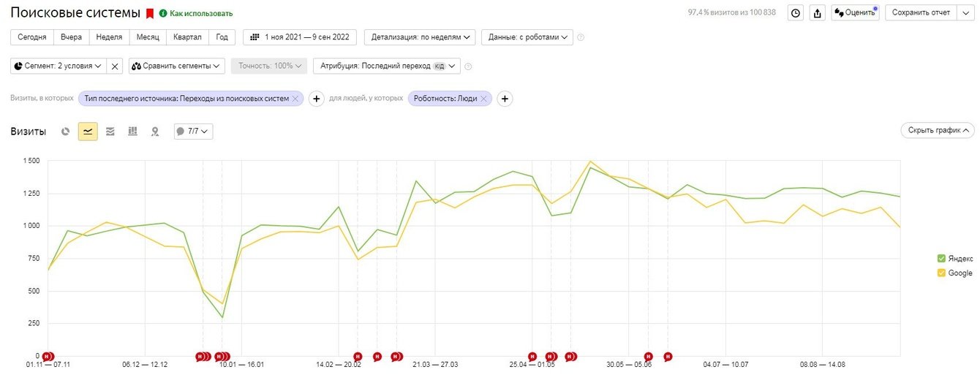Select the Квартал period tab
Viewport: 980px width, 391px height.
coord(187,37)
